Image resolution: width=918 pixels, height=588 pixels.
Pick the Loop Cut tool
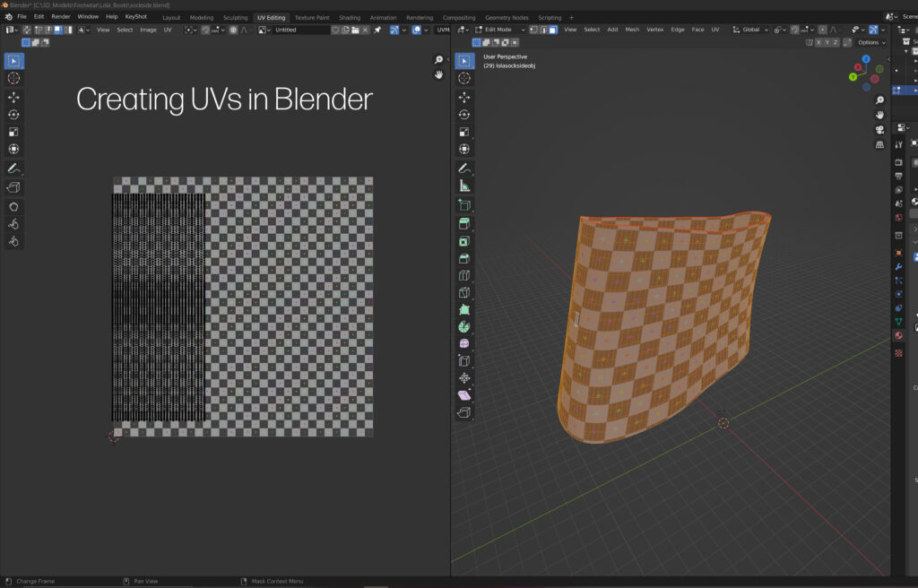464,275
